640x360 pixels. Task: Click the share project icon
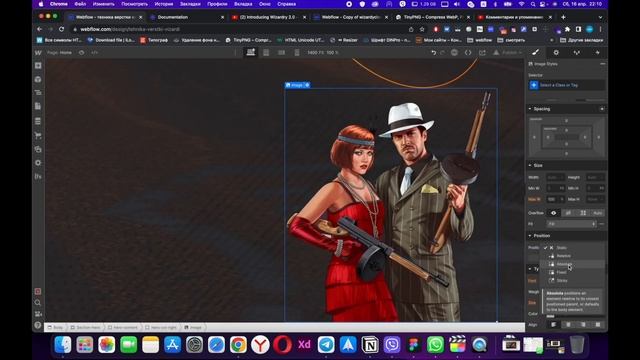(482, 53)
